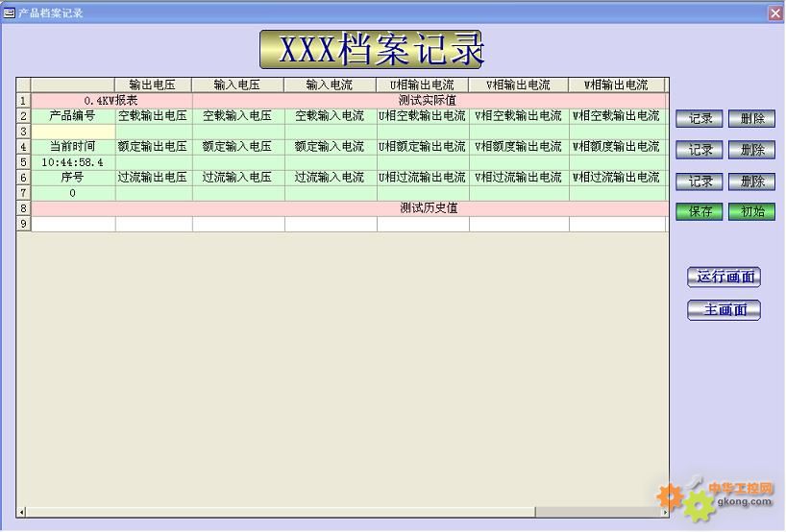Image resolution: width=786 pixels, height=532 pixels.
Task: Click the middle 记录 button
Action: pyautogui.click(x=700, y=151)
